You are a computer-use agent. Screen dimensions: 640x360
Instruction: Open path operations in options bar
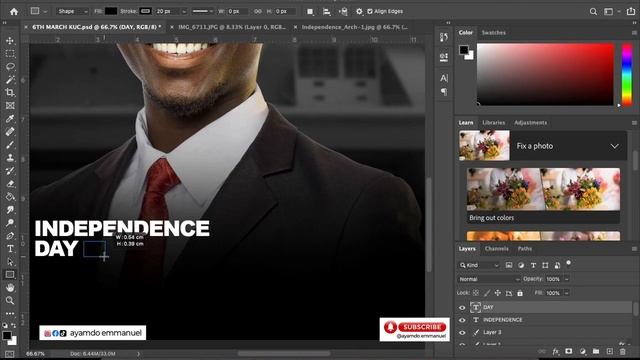click(x=310, y=11)
